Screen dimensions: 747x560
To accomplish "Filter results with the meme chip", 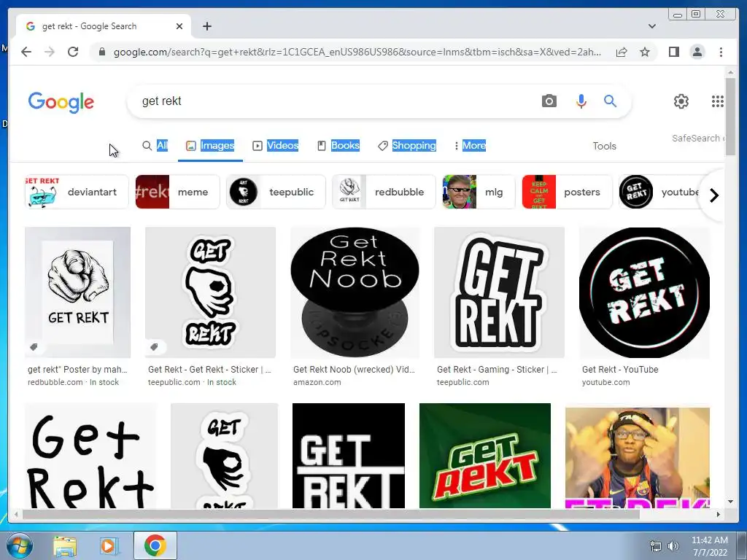I will click(177, 192).
